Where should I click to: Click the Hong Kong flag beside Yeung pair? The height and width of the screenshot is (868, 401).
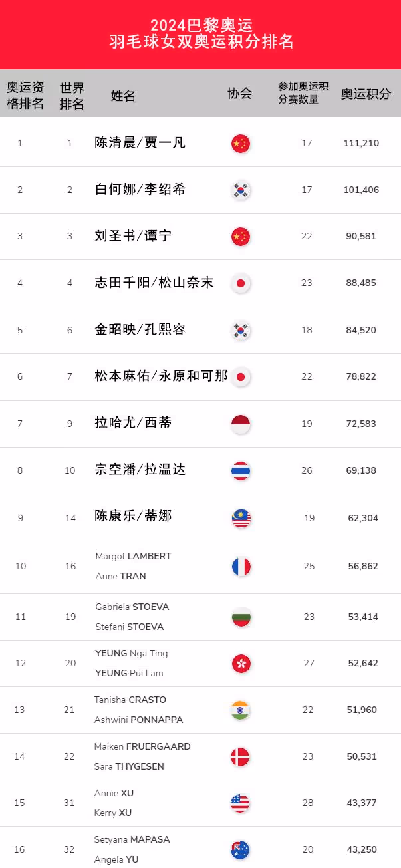pyautogui.click(x=241, y=663)
